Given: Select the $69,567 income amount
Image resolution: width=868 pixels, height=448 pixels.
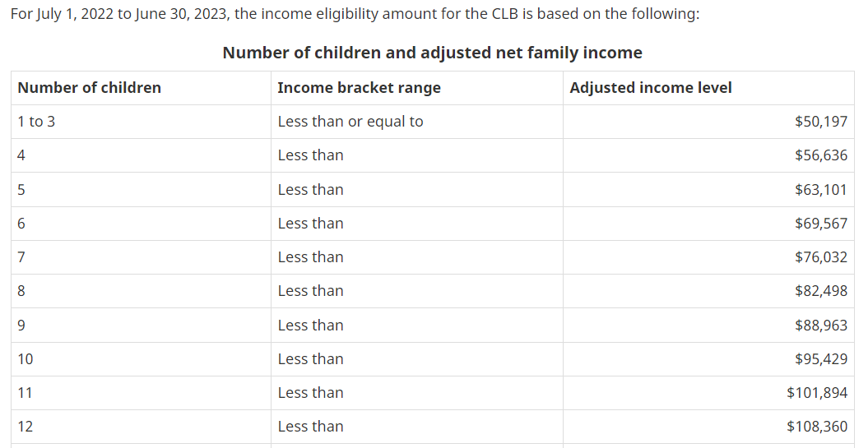Looking at the screenshot, I should coord(820,224).
